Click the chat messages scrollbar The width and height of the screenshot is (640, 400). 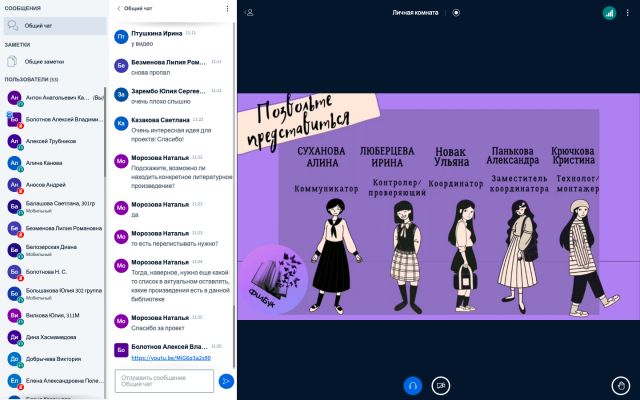click(x=234, y=196)
